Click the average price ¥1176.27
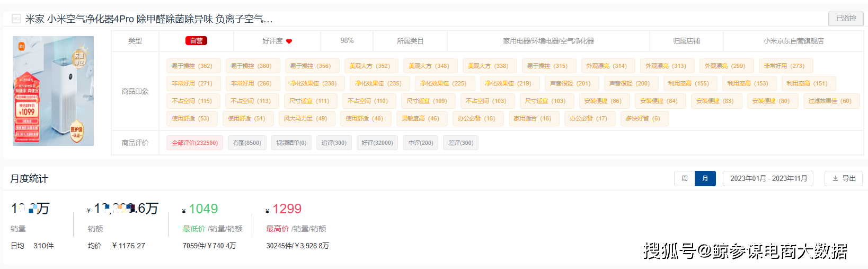The height and width of the screenshot is (269, 868). [x=129, y=246]
